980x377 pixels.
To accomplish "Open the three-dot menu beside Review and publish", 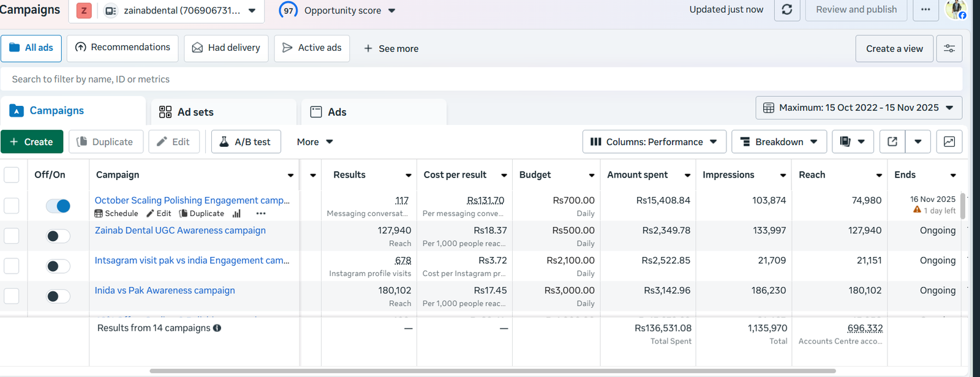I will point(925,10).
